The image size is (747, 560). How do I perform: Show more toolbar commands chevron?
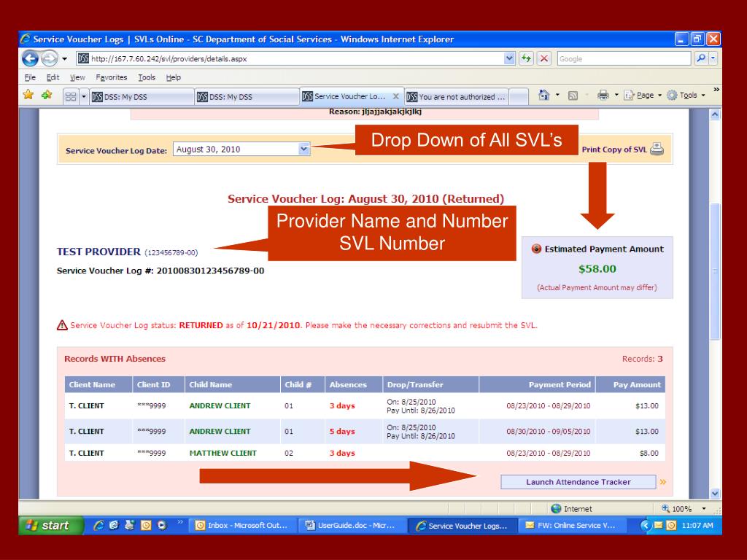pos(716,90)
